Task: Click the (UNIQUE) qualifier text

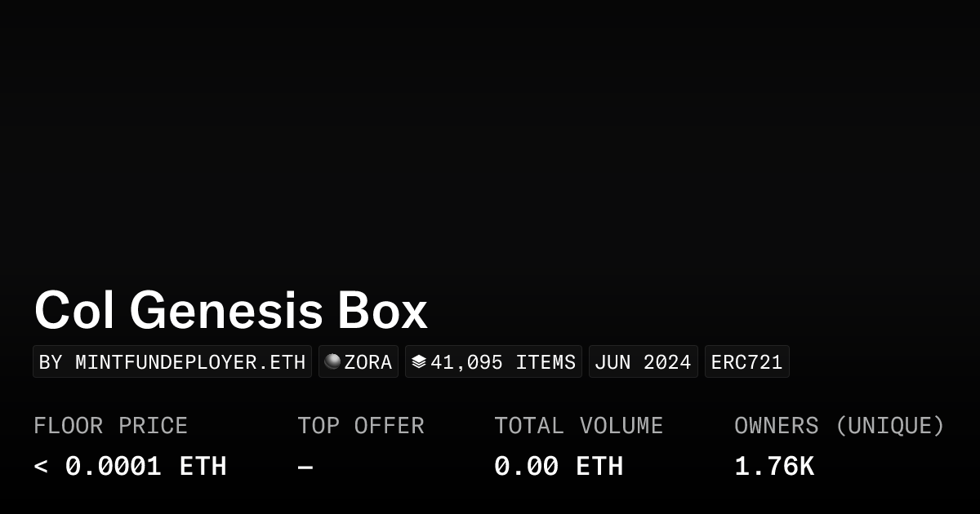Action: click(889, 426)
